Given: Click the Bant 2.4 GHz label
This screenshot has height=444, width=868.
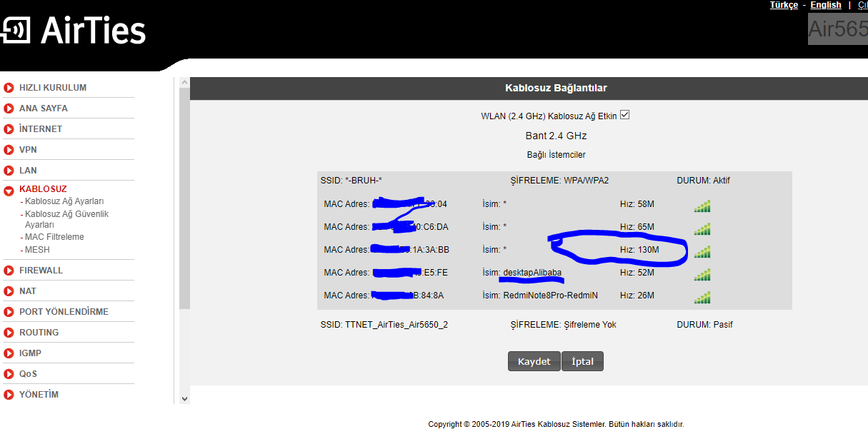Looking at the screenshot, I should click(x=556, y=136).
